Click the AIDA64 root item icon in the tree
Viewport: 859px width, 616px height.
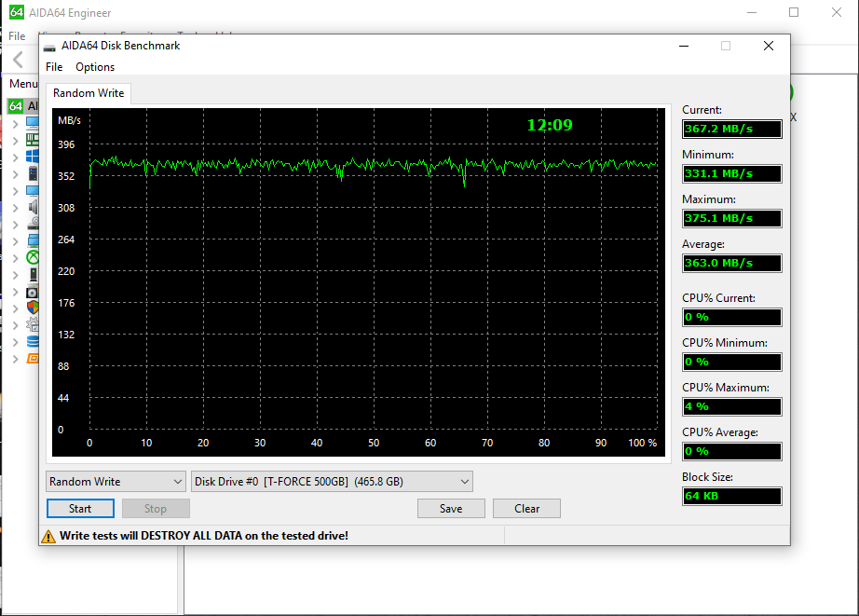(16, 105)
